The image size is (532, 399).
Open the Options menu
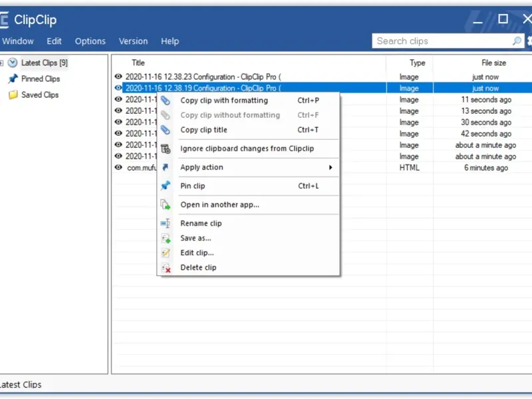tap(90, 41)
